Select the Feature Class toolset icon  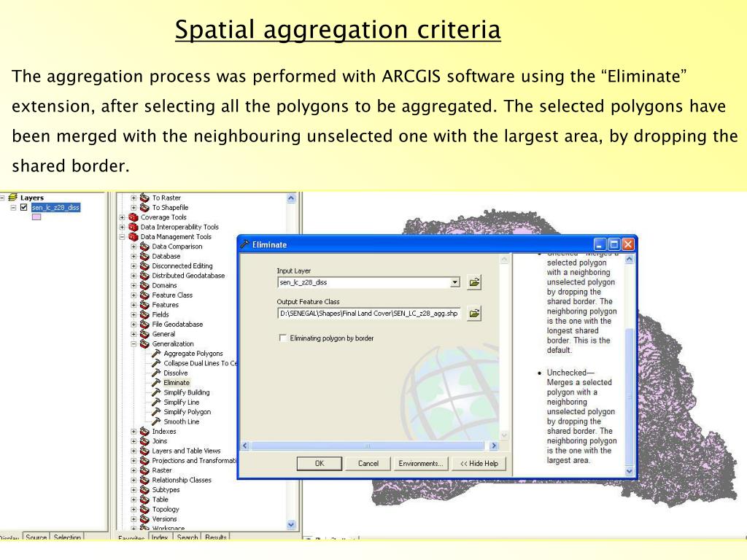point(145,295)
